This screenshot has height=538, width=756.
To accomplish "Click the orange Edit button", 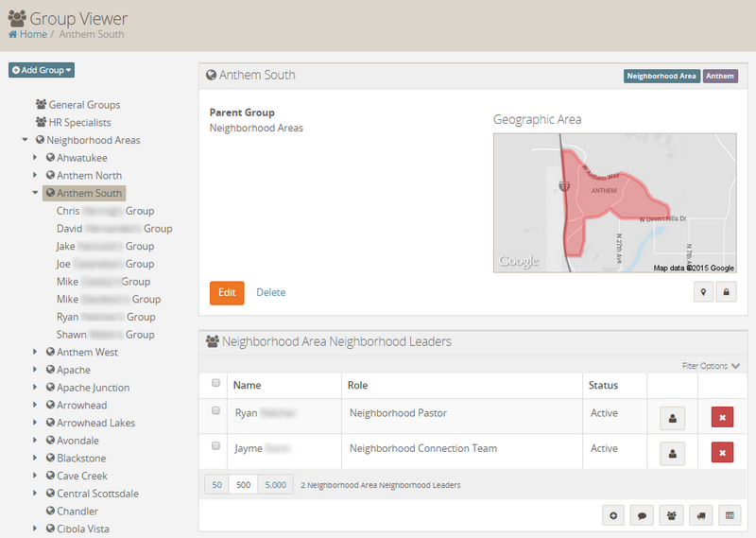I will tap(227, 293).
